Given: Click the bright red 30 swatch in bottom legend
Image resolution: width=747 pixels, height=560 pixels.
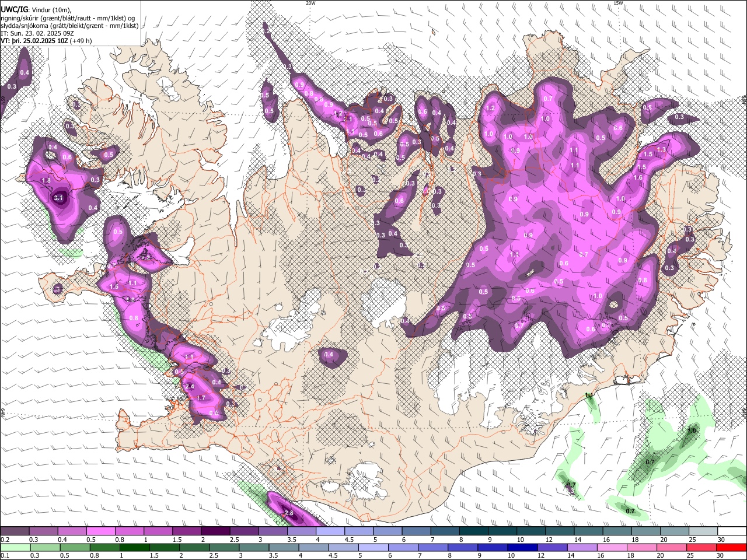Looking at the screenshot, I should [731, 547].
